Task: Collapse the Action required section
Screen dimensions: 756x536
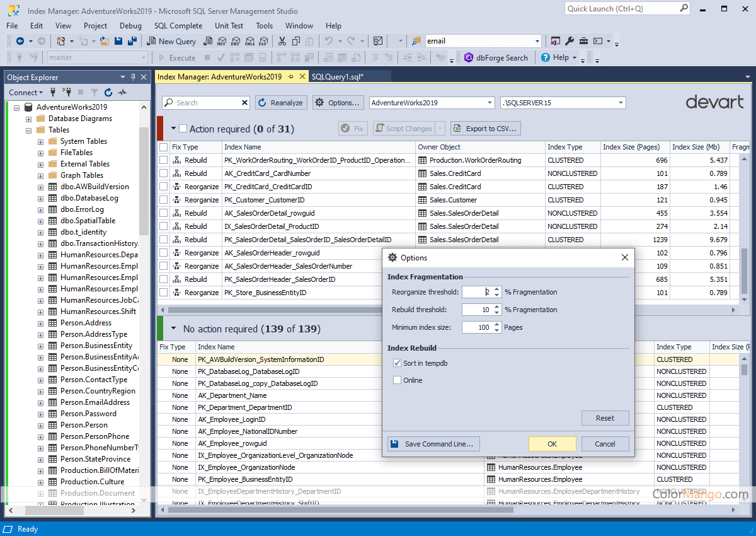Action: (173, 129)
